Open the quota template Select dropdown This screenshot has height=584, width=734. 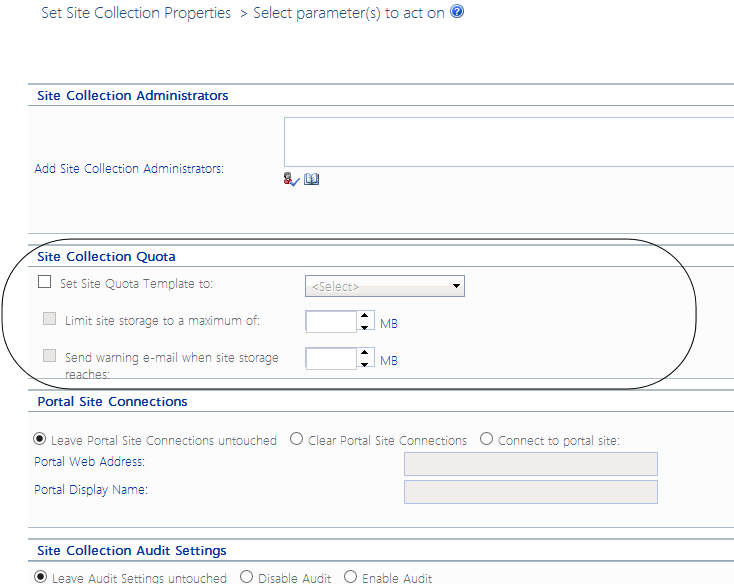coord(385,287)
